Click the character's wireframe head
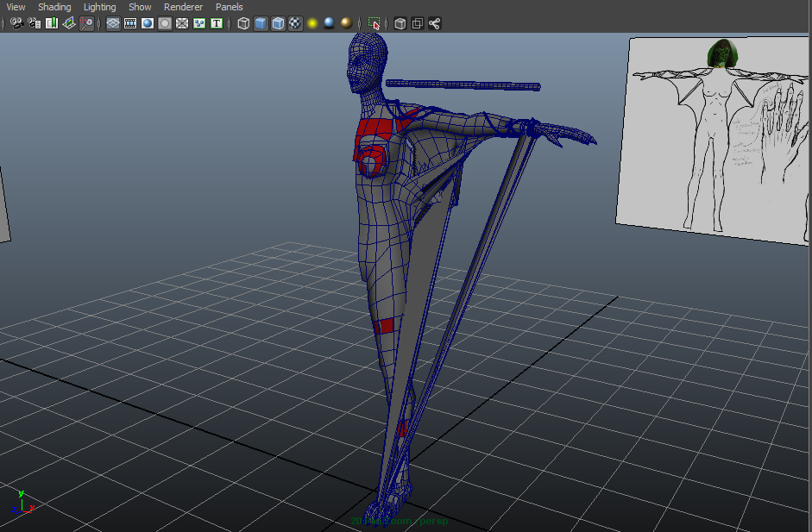 367,62
